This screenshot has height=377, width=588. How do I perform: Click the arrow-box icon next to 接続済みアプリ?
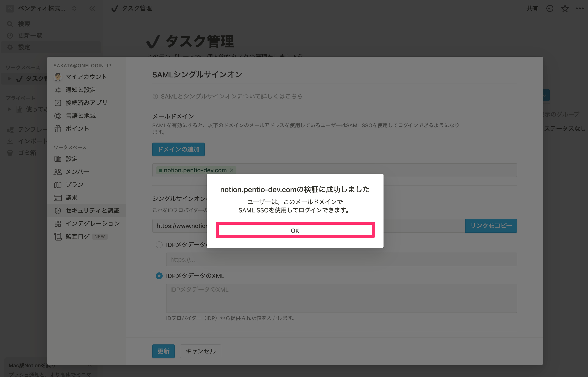58,103
